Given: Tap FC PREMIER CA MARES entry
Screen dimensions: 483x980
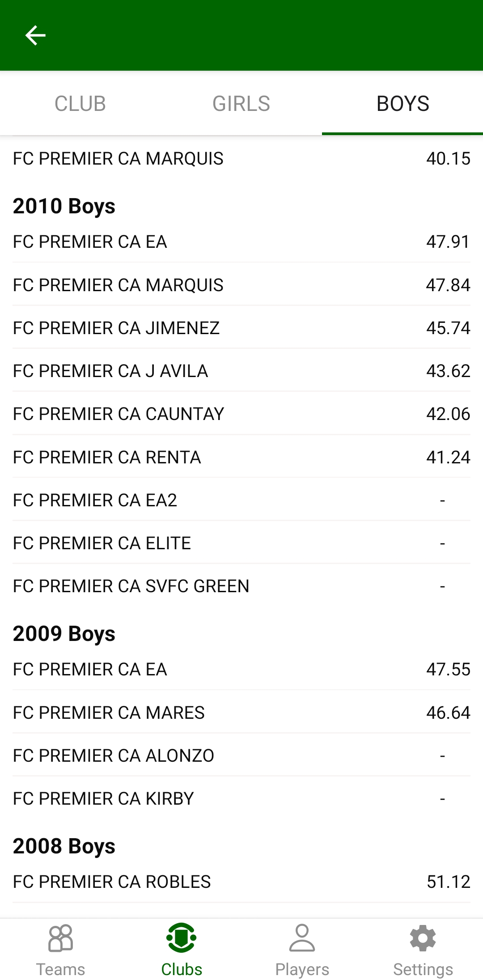Looking at the screenshot, I should [241, 713].
